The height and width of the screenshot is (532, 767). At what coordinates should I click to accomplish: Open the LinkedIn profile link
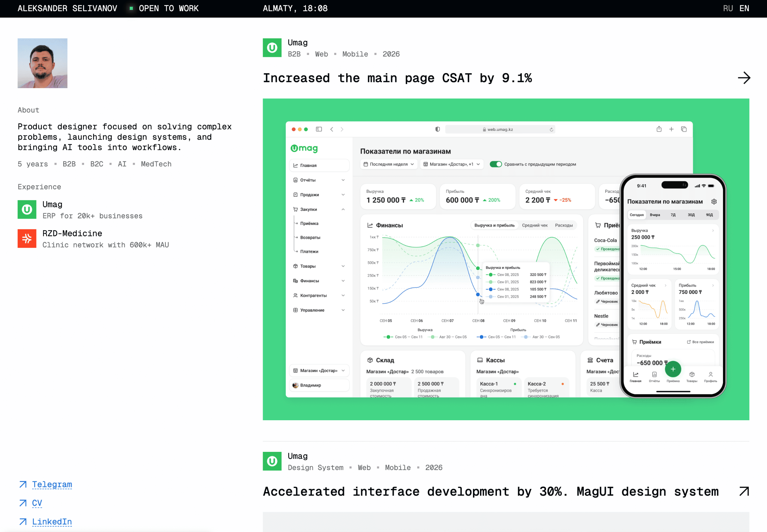click(52, 522)
